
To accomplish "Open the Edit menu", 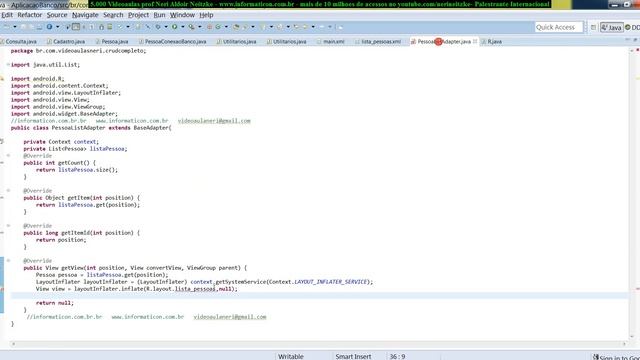I will click(x=7, y=15).
